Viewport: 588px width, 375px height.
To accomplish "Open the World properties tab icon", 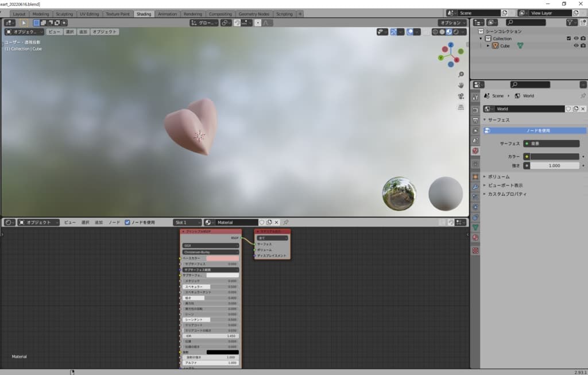I will pos(475,150).
